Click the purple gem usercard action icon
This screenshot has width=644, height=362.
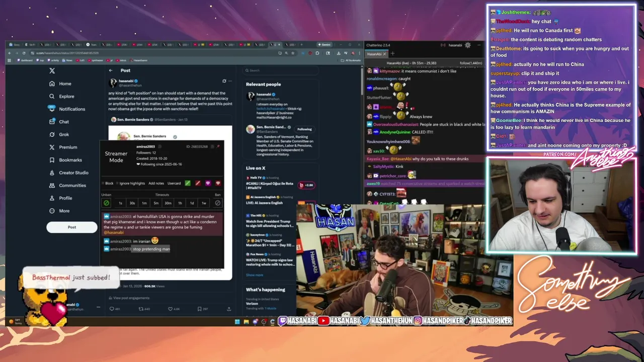[208, 183]
